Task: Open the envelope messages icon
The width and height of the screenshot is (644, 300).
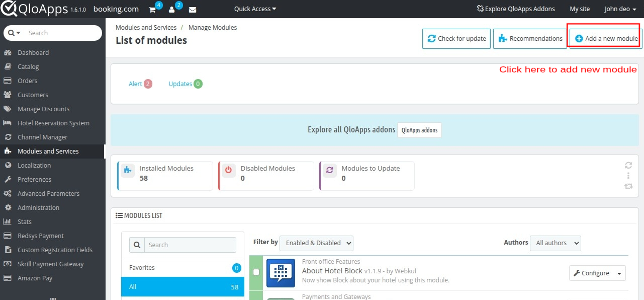Action: pos(193,10)
